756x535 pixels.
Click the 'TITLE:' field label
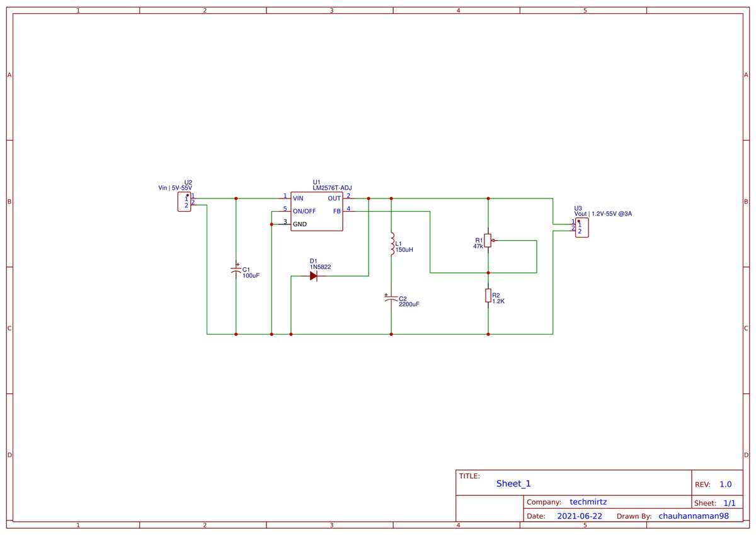tap(469, 476)
